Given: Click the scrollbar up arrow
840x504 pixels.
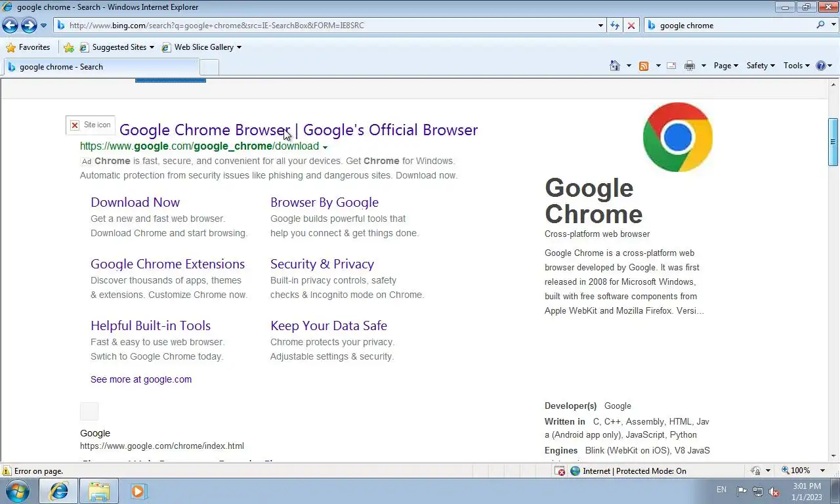Looking at the screenshot, I should (x=833, y=85).
